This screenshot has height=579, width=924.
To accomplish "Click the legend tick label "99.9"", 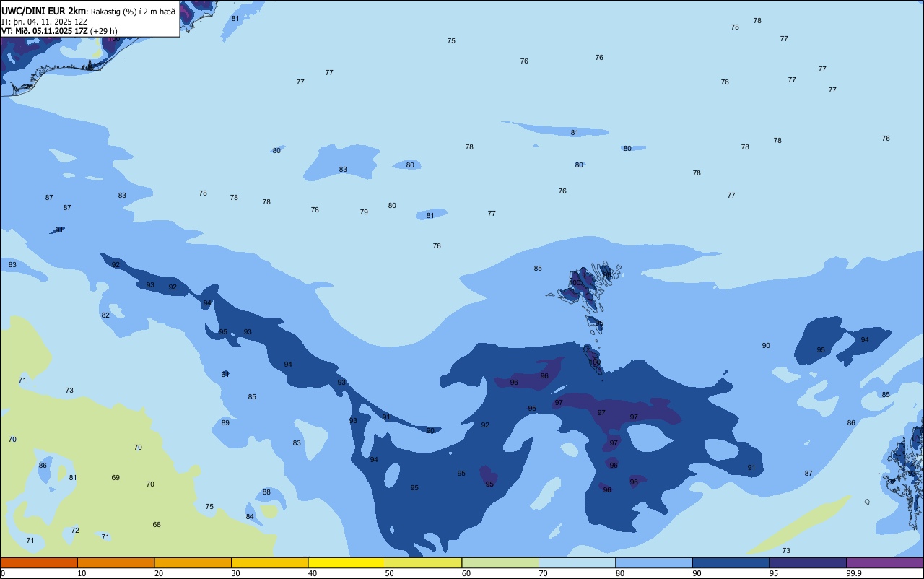I will [x=854, y=573].
